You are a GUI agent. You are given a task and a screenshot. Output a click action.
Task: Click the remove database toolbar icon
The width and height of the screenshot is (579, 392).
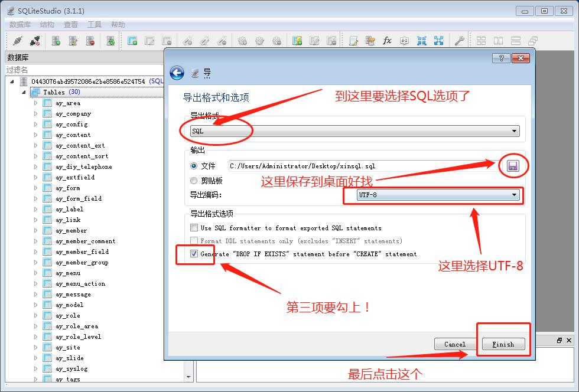click(x=90, y=41)
